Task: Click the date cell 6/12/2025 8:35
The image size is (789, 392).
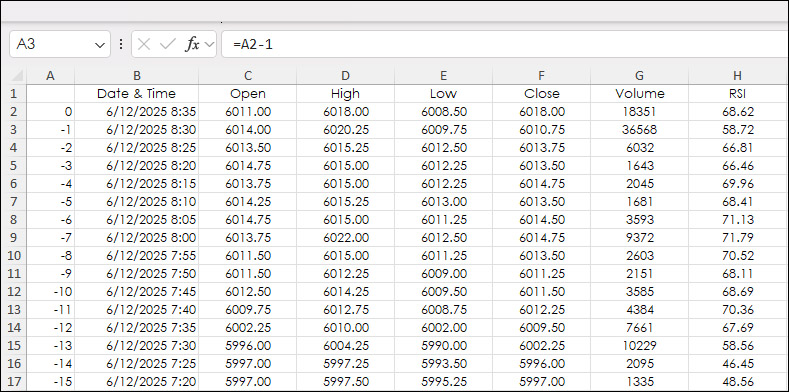Action: 136,112
